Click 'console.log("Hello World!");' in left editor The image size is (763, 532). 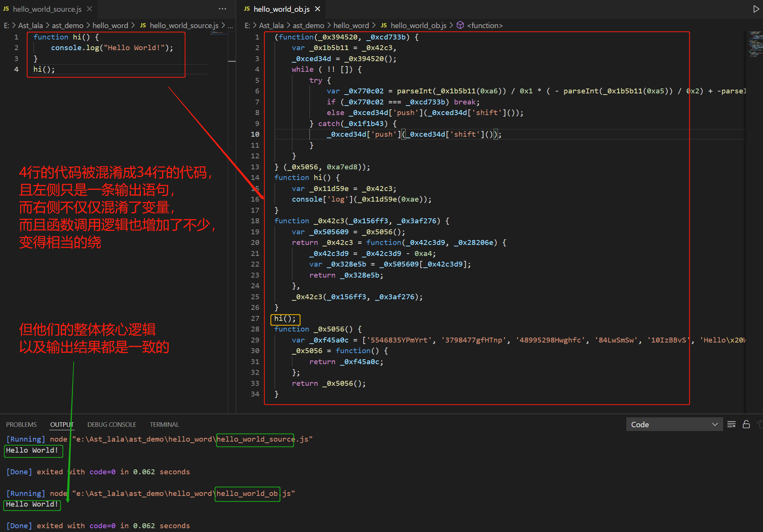pyautogui.click(x=112, y=48)
